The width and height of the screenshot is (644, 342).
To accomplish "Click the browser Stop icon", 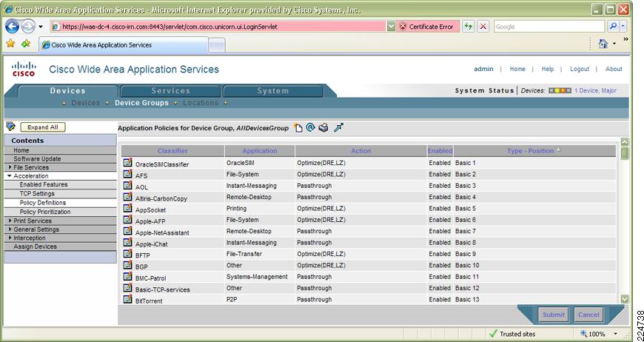I will 483,27.
